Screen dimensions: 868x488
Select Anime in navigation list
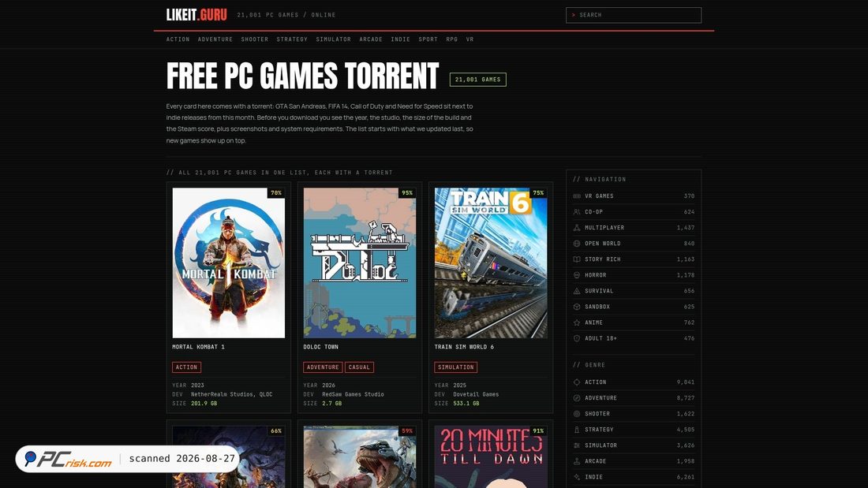[634, 322]
